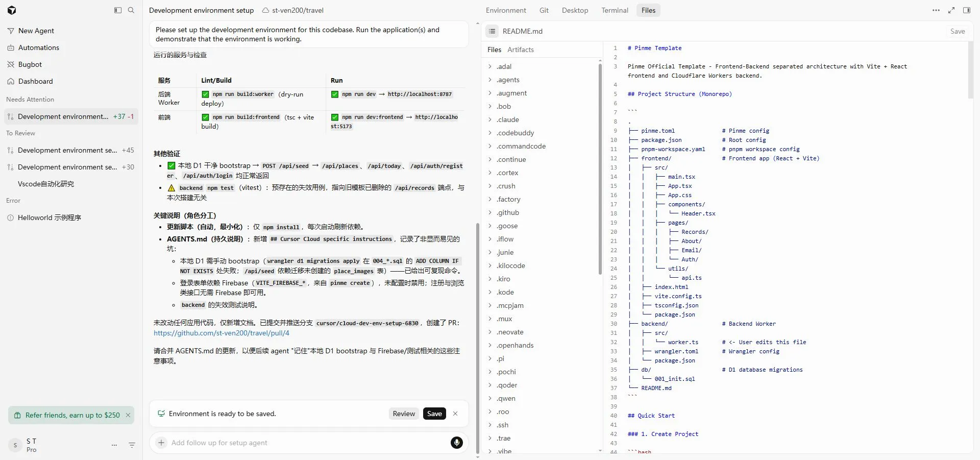Expand the panel to fullscreen
The width and height of the screenshot is (980, 460).
[951, 10]
